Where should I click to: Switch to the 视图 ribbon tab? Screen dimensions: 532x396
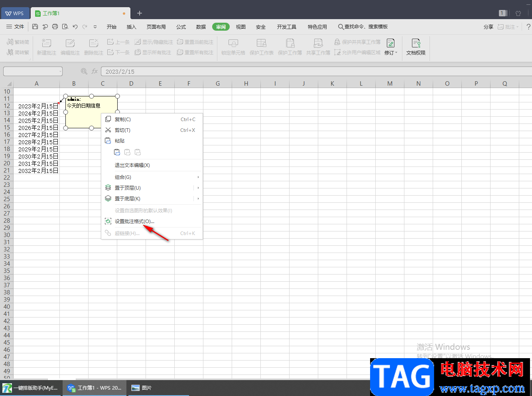click(241, 27)
